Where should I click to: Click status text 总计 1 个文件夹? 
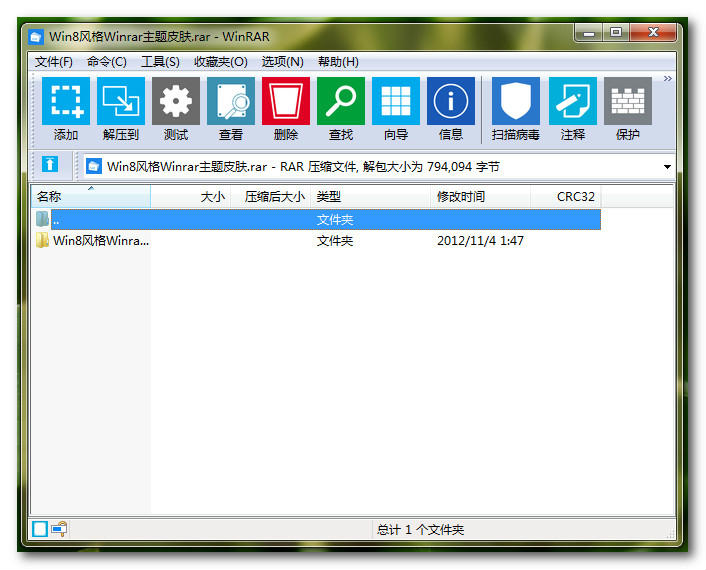420,529
